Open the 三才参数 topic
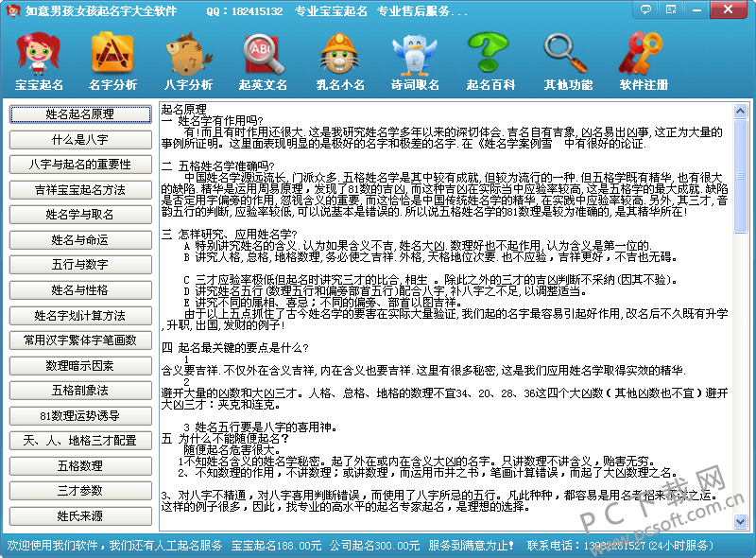 point(80,491)
